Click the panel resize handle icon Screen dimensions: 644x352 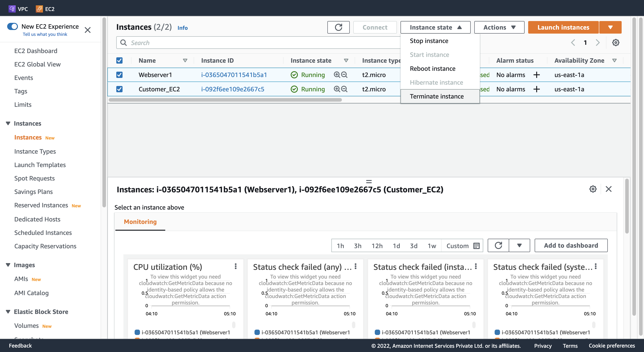[369, 182]
